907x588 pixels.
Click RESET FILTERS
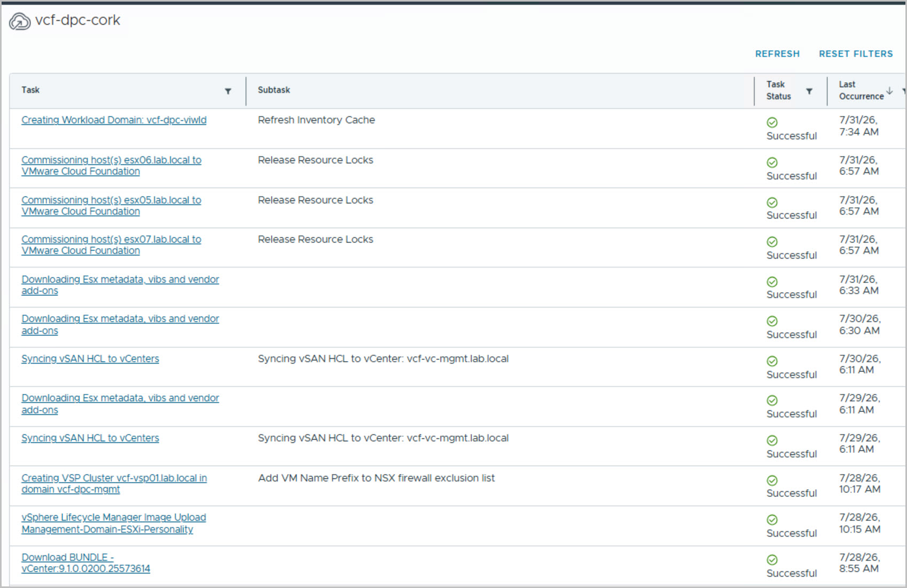[856, 54]
